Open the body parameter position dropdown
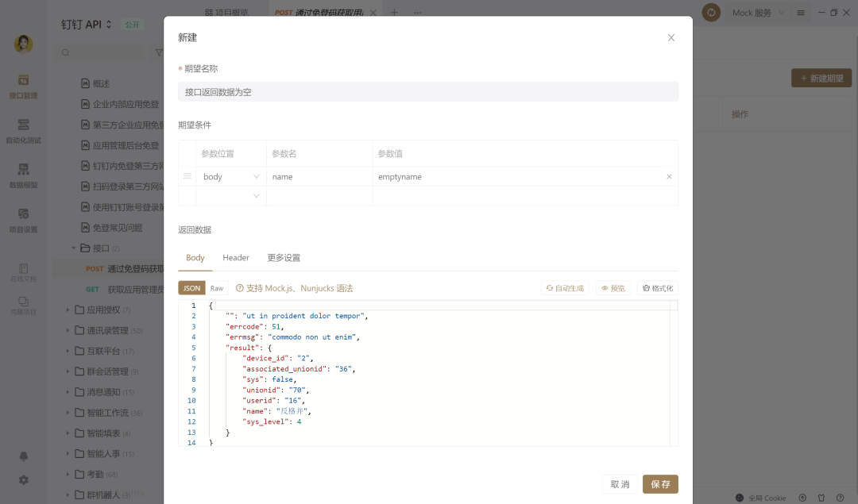The width and height of the screenshot is (858, 504). click(x=230, y=176)
